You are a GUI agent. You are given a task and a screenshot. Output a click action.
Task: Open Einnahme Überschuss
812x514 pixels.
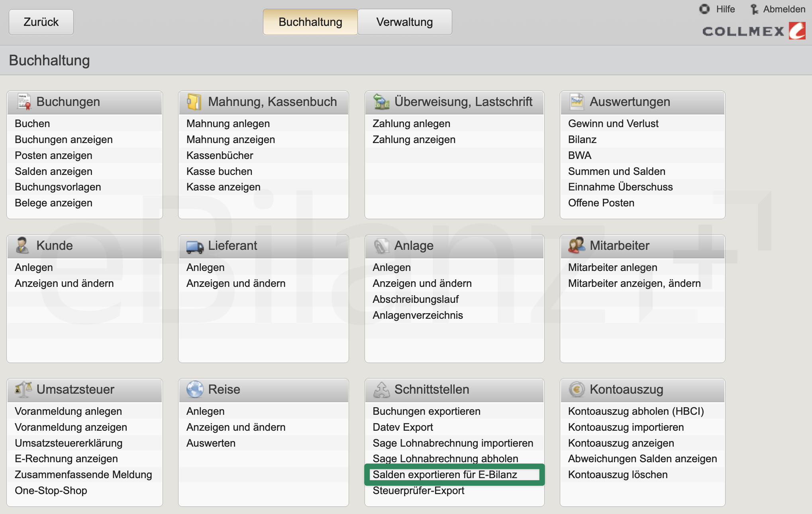(620, 187)
